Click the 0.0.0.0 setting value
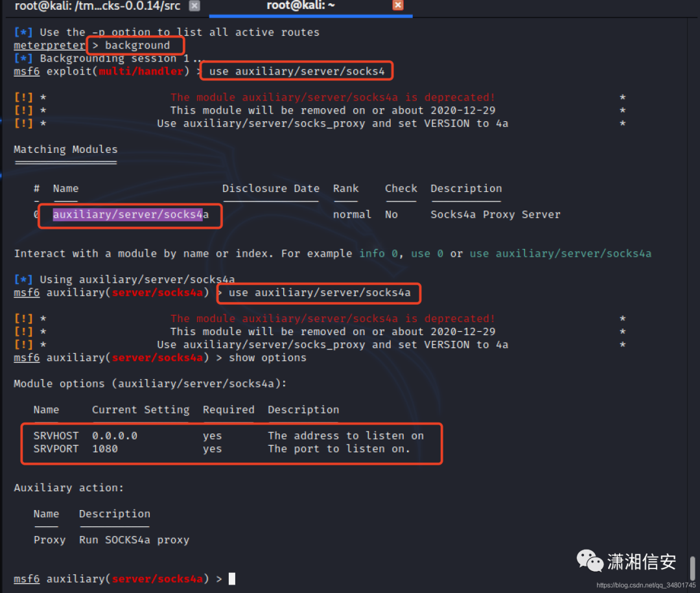700x593 pixels. pos(114,436)
